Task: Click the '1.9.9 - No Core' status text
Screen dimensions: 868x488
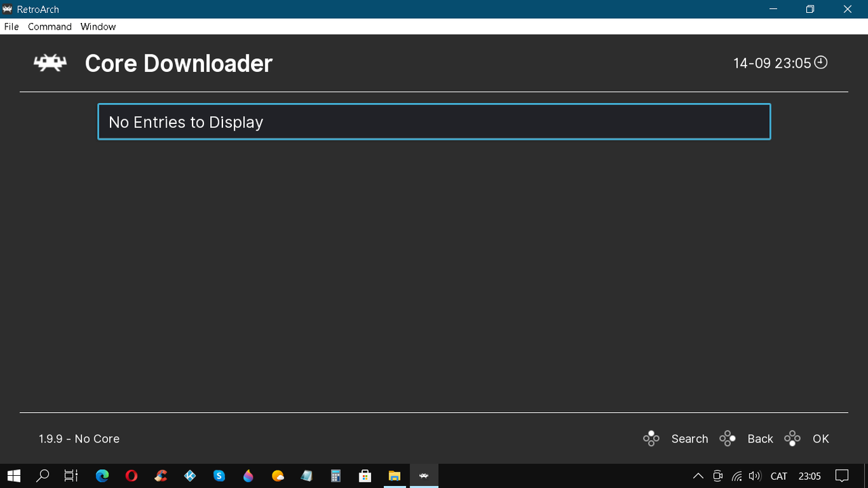Action: pyautogui.click(x=79, y=439)
